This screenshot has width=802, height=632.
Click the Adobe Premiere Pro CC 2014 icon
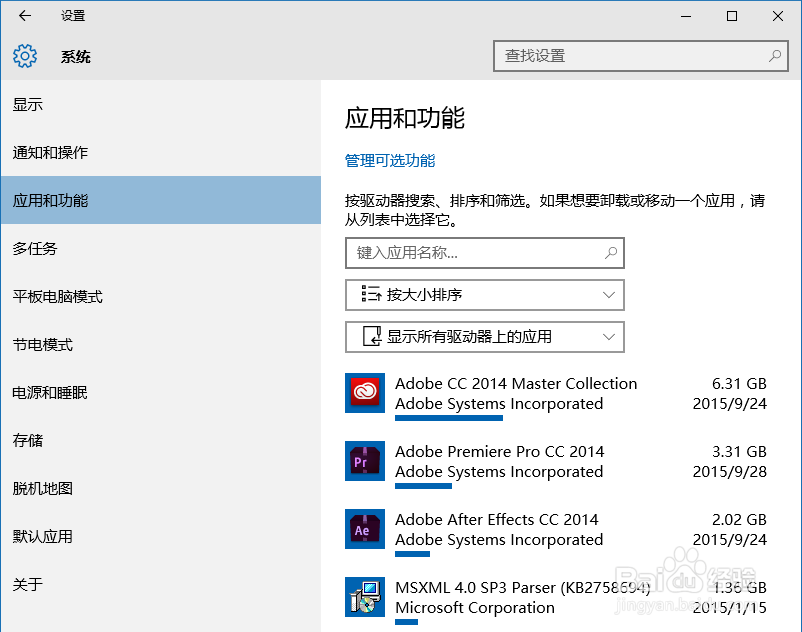pyautogui.click(x=365, y=461)
